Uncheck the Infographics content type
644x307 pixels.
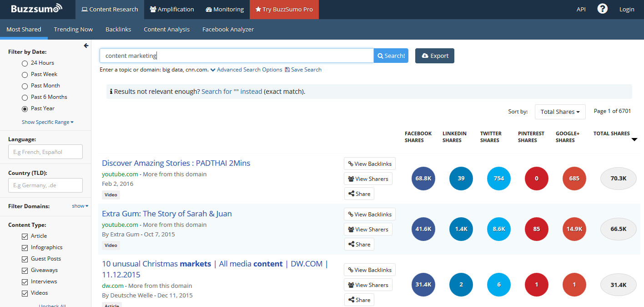click(x=25, y=248)
